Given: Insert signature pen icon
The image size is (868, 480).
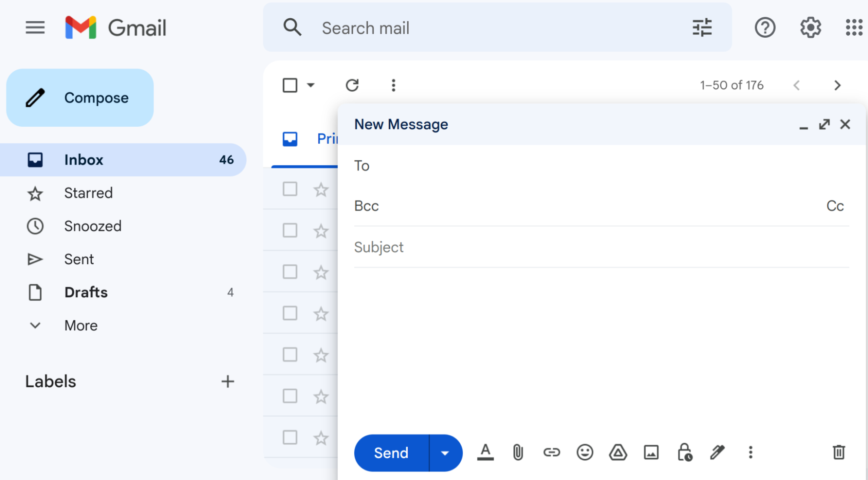Looking at the screenshot, I should click(x=717, y=453).
